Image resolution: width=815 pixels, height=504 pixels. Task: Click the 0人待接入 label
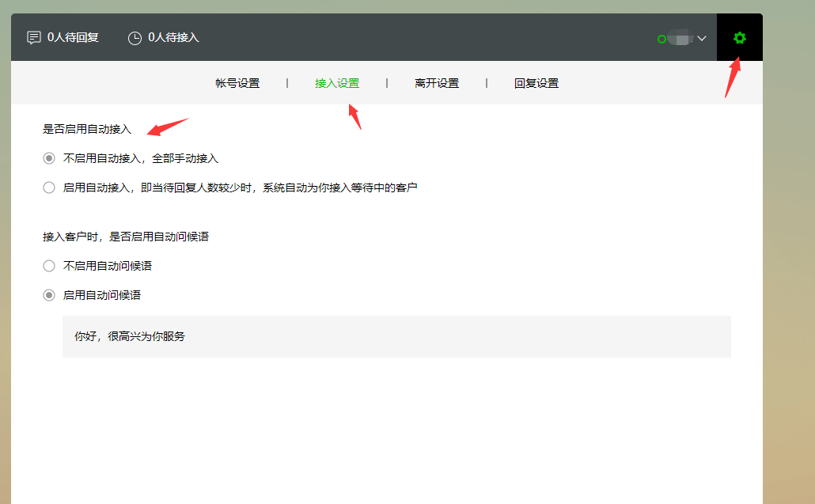tap(173, 37)
